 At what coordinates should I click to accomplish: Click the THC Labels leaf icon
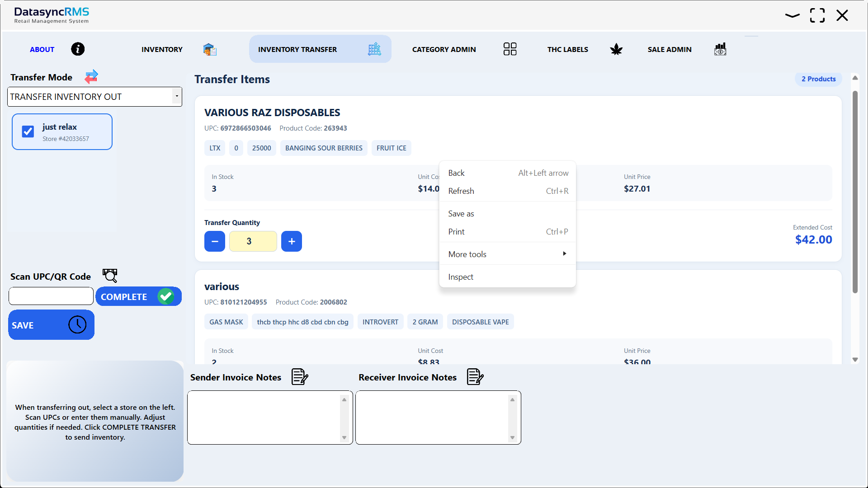616,49
